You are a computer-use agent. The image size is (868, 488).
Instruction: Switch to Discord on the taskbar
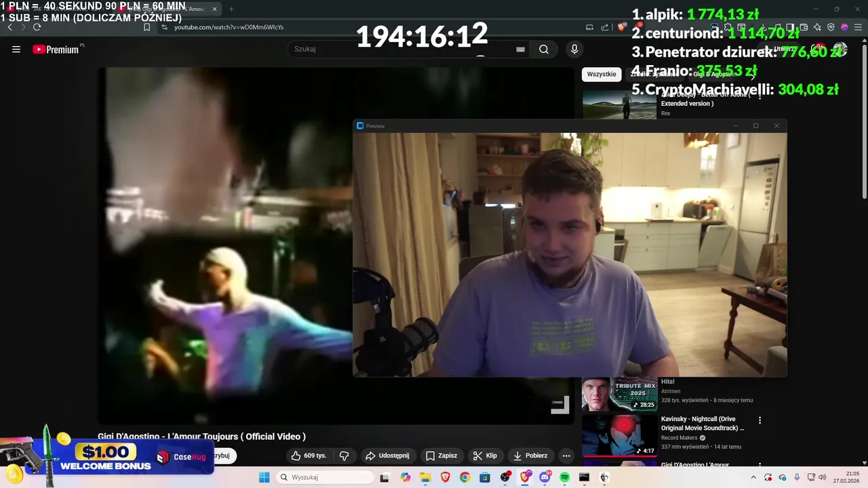click(x=545, y=477)
